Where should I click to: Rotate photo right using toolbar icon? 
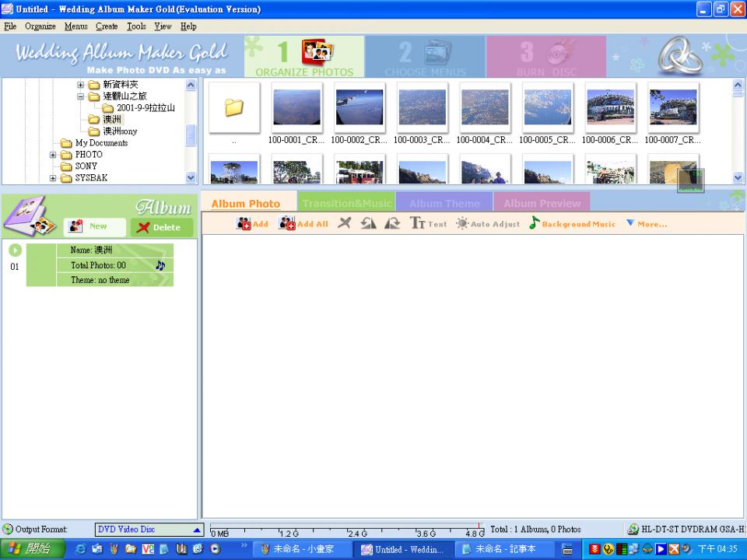click(x=392, y=223)
